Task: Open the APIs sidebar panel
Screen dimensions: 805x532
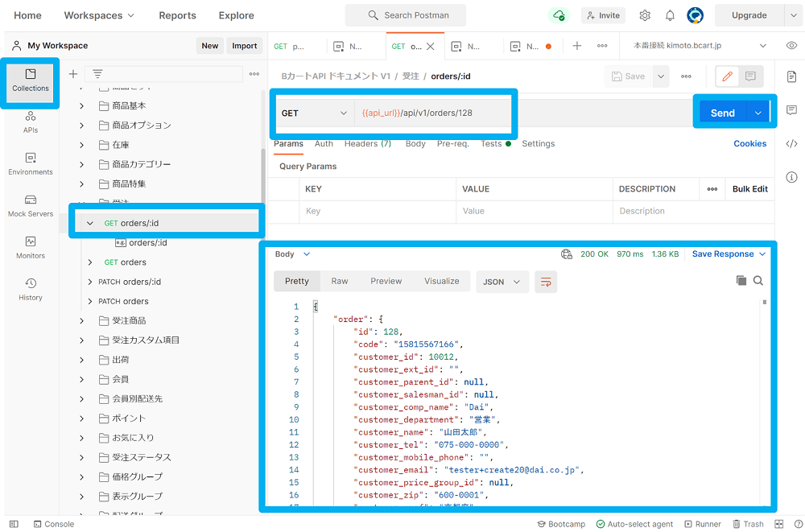Action: 31,123
